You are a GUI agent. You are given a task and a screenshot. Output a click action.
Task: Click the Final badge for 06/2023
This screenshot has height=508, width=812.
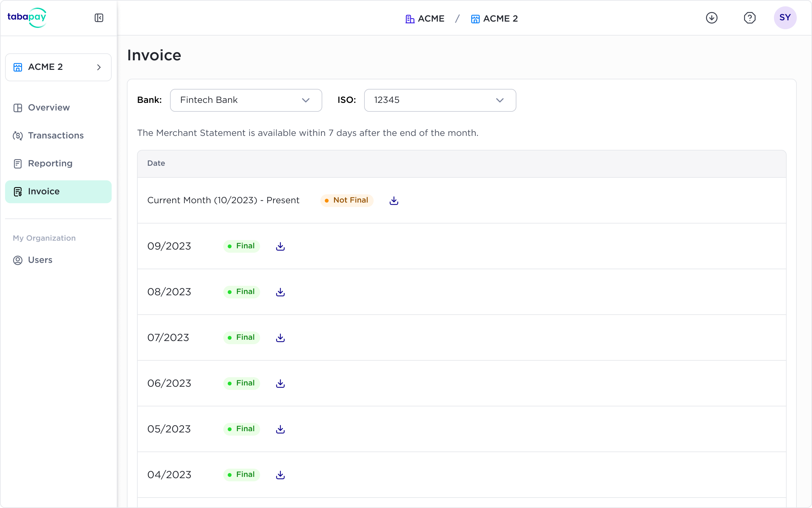pyautogui.click(x=242, y=383)
